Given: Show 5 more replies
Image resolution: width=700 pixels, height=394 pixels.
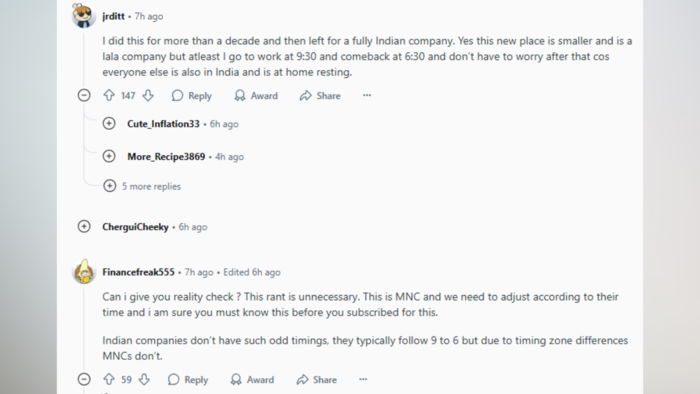Looking at the screenshot, I should [142, 186].
